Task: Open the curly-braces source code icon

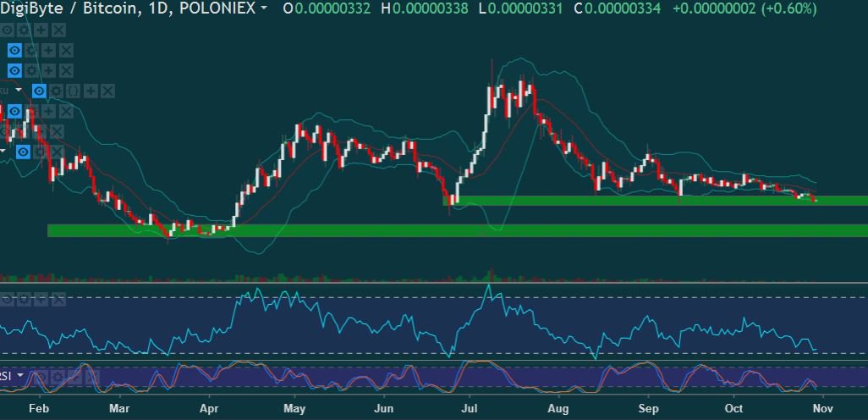Action: [x=73, y=91]
